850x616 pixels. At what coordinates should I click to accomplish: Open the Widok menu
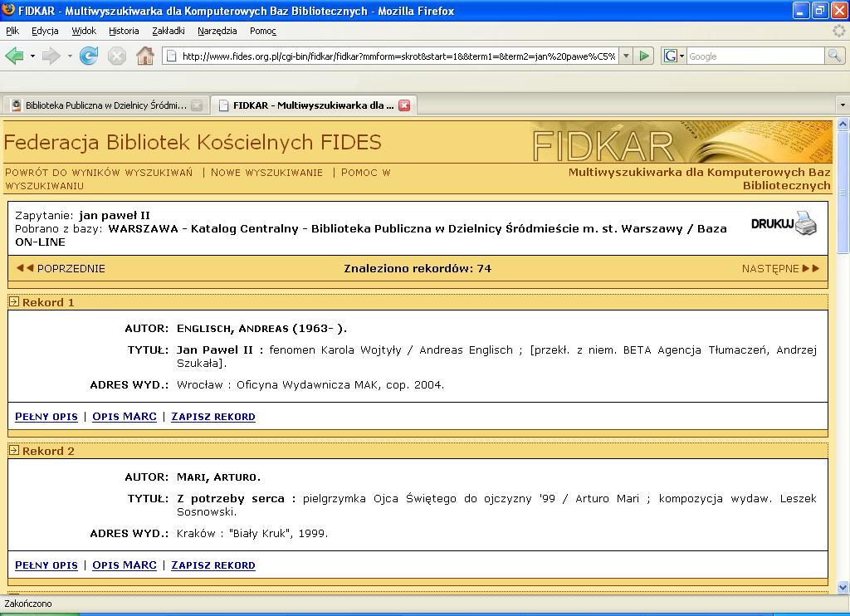tap(84, 31)
